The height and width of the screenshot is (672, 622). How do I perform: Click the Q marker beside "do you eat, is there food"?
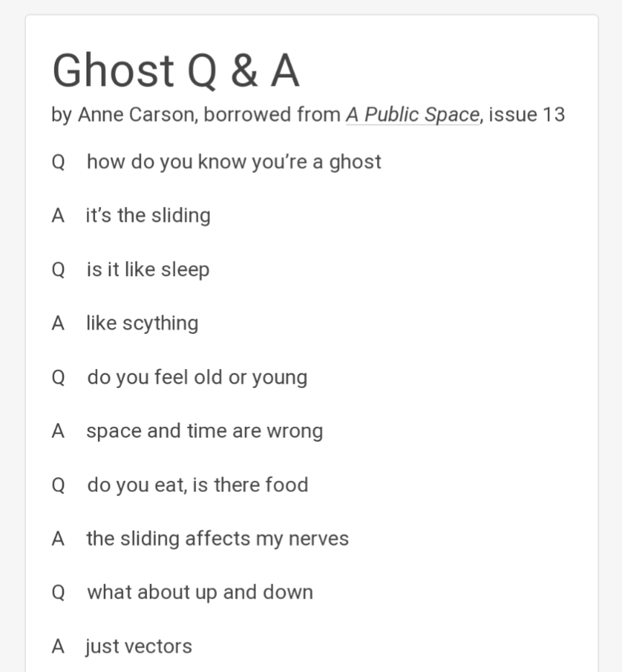click(58, 485)
